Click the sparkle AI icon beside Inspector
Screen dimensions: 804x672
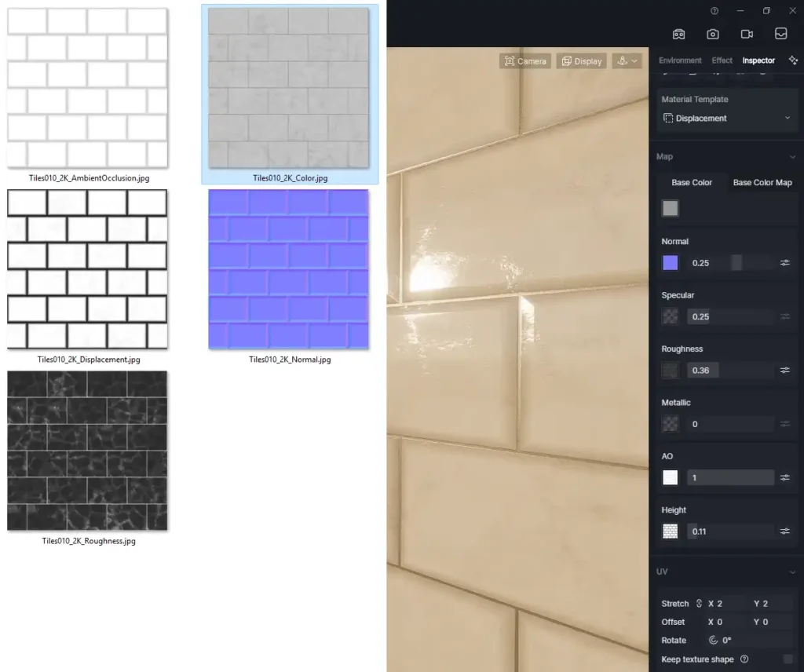point(792,60)
